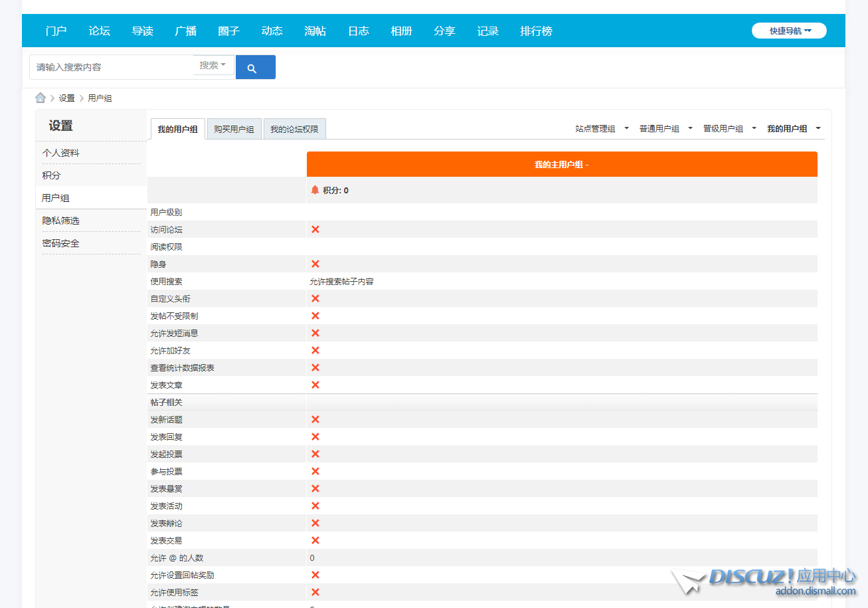Click the blue search magnifier button
The width and height of the screenshot is (868, 608).
tap(255, 68)
